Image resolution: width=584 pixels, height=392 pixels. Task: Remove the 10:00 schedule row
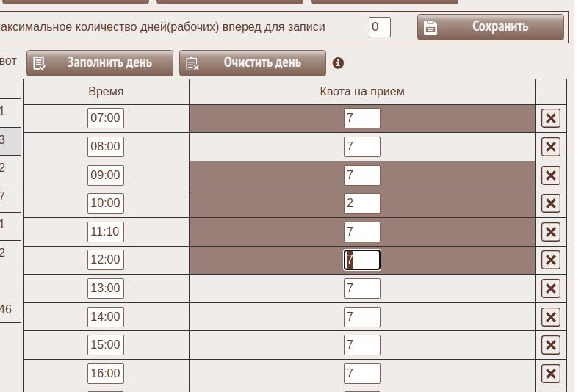550,203
